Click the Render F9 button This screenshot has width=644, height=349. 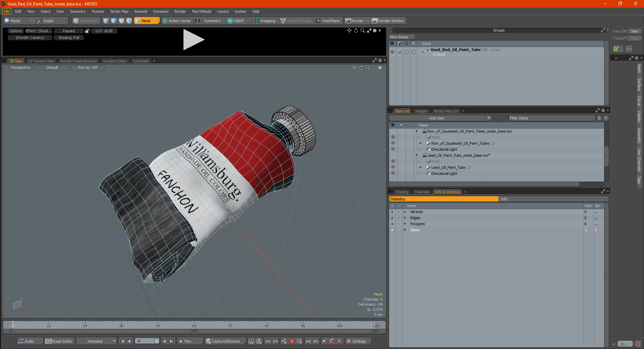point(357,21)
